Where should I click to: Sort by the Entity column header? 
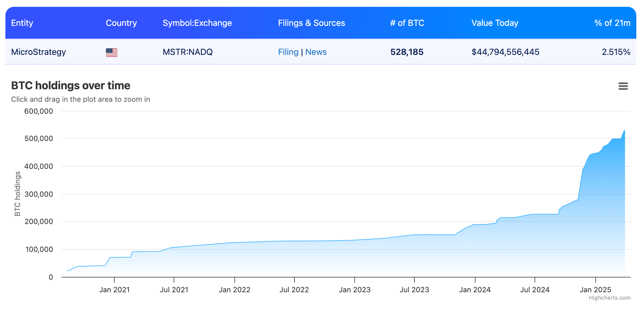coord(22,23)
